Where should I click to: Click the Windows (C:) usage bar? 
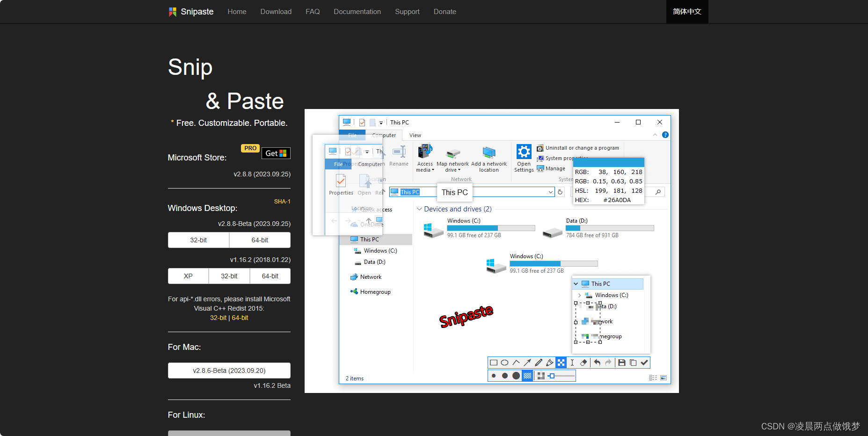coord(491,228)
